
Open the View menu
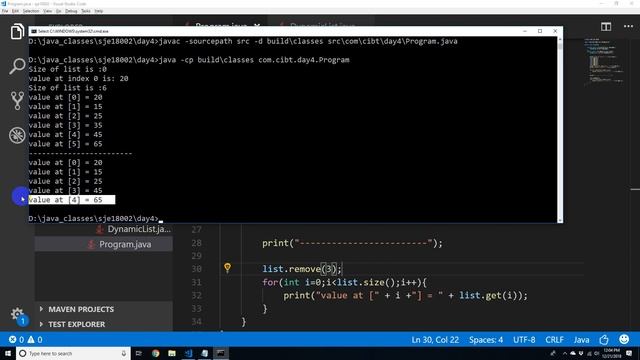click(48, 11)
